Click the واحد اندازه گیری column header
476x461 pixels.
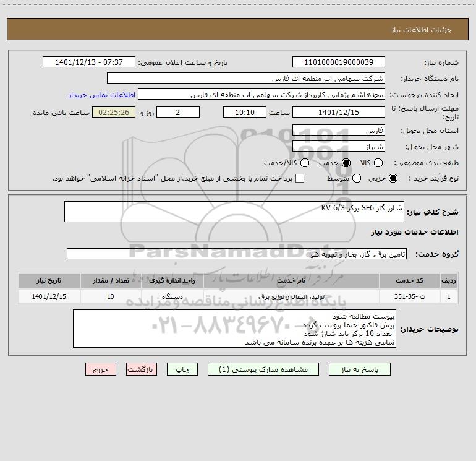pos(172,280)
